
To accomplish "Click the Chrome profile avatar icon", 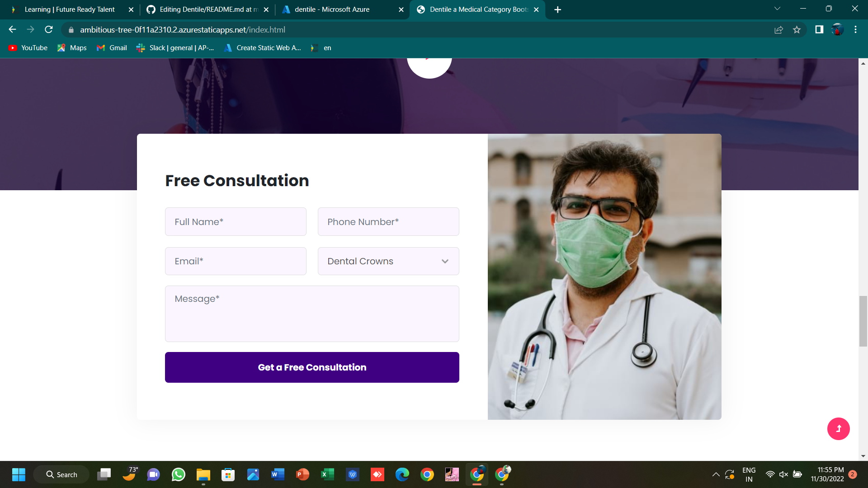I will (x=837, y=30).
